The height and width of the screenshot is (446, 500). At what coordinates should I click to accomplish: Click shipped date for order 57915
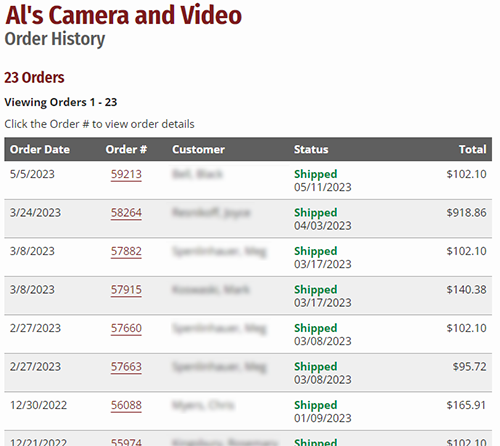coord(323,303)
